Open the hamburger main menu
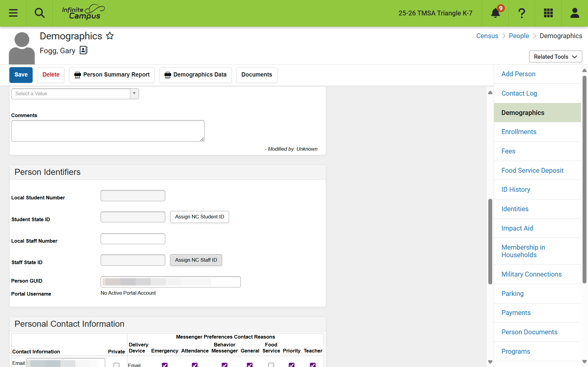The height and width of the screenshot is (367, 588). [13, 13]
